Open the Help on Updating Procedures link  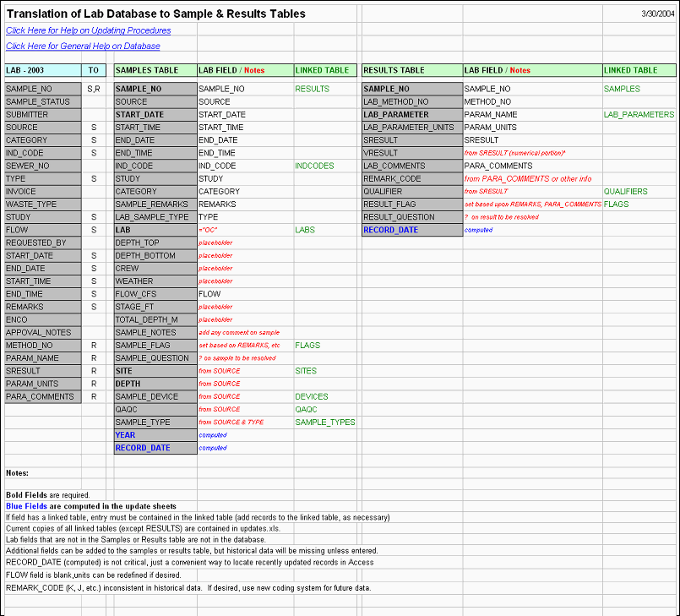[89, 30]
